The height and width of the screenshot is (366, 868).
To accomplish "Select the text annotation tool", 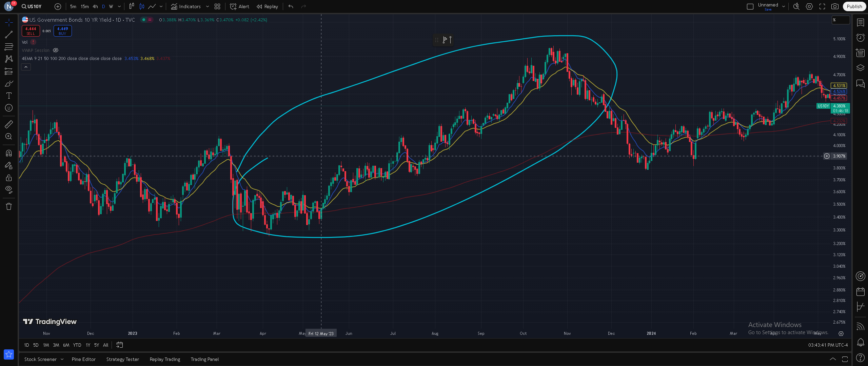I will point(9,96).
